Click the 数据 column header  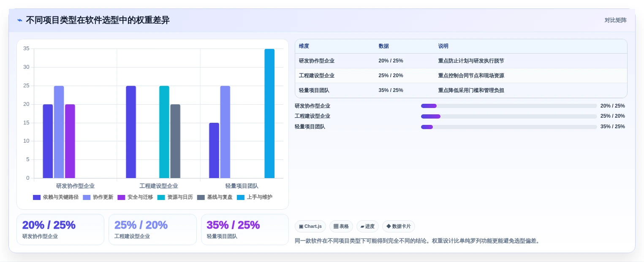384,46
